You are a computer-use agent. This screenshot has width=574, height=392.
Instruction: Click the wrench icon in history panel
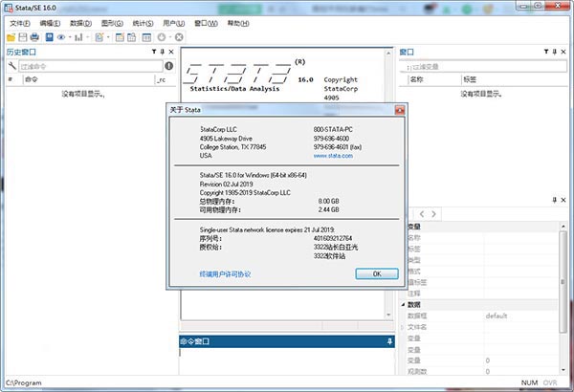[11, 66]
